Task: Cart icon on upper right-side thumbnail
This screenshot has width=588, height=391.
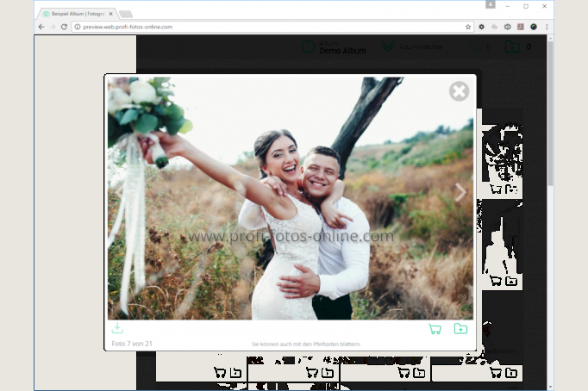Action: click(496, 189)
